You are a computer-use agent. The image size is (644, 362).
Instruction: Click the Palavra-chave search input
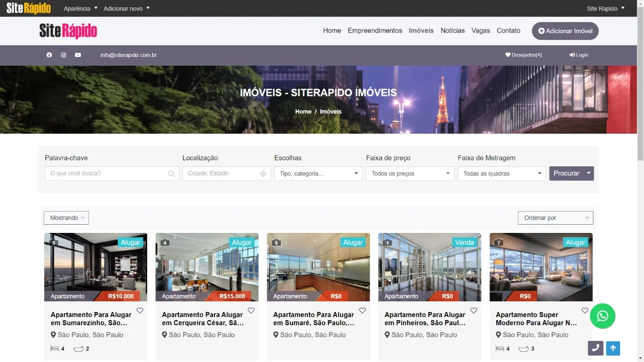coord(112,174)
